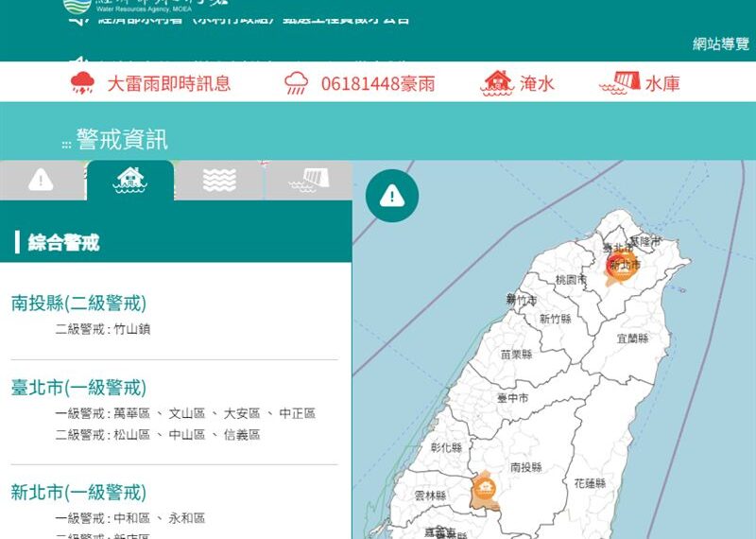
Task: Click 桃園市 label on the map
Action: tap(571, 279)
